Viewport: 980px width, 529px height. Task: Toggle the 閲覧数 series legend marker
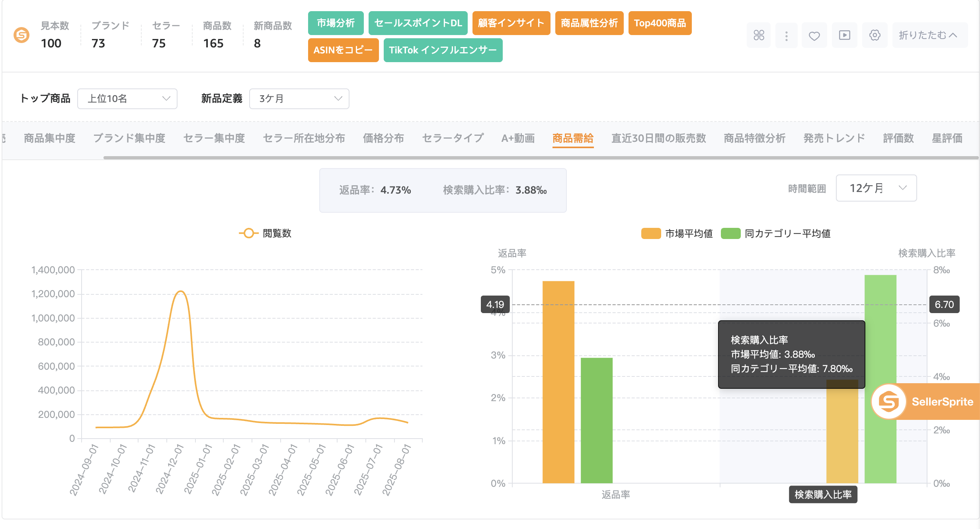(249, 233)
